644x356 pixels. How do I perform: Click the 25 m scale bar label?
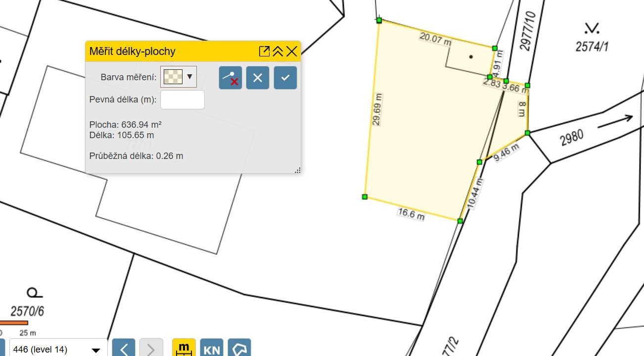(27, 333)
